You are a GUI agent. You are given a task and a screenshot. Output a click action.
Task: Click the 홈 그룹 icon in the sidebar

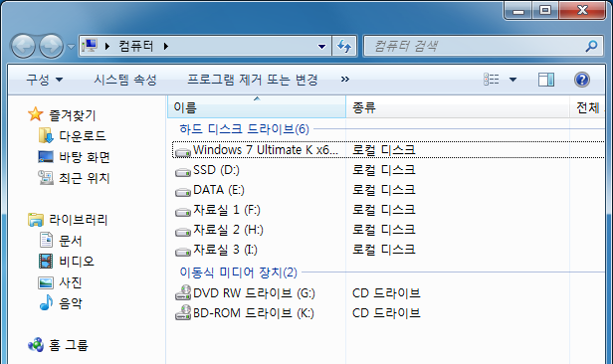[36, 345]
